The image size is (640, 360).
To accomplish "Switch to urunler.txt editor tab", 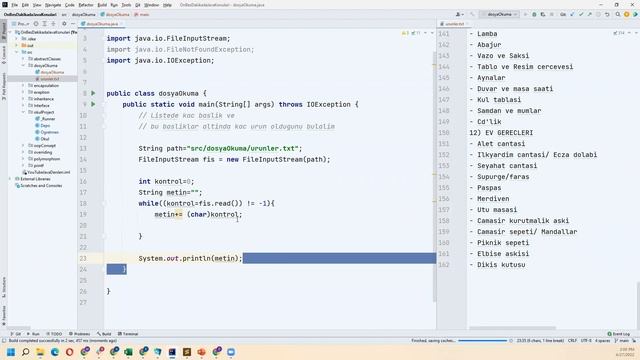I will 455,24.
